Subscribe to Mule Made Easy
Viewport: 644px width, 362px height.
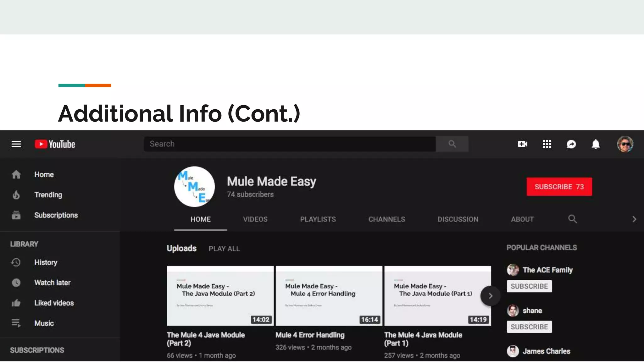(559, 187)
